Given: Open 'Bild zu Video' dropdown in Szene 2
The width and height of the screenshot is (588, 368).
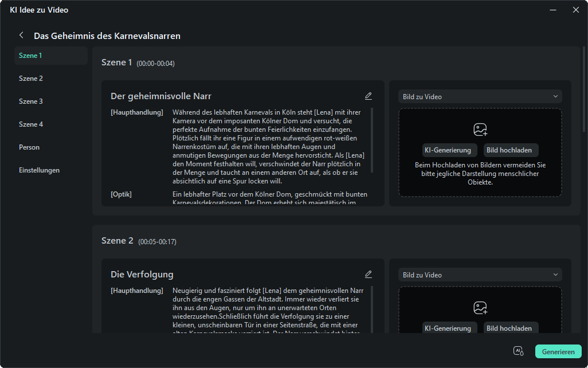Looking at the screenshot, I should point(480,275).
